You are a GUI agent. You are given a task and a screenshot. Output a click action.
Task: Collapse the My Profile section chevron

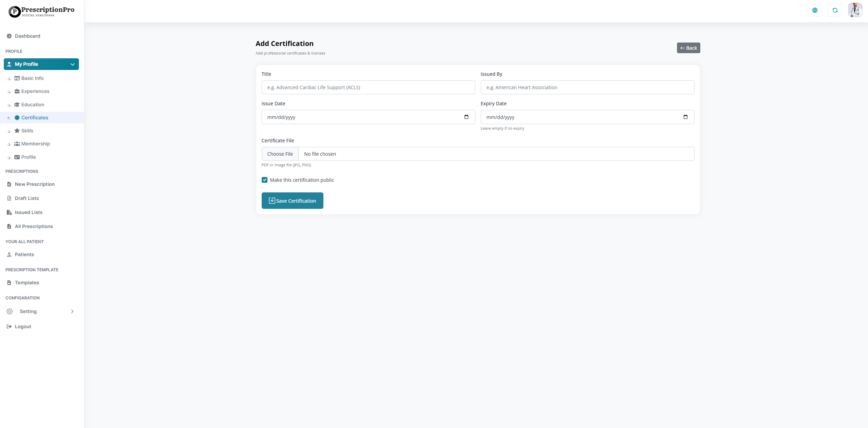click(x=72, y=64)
